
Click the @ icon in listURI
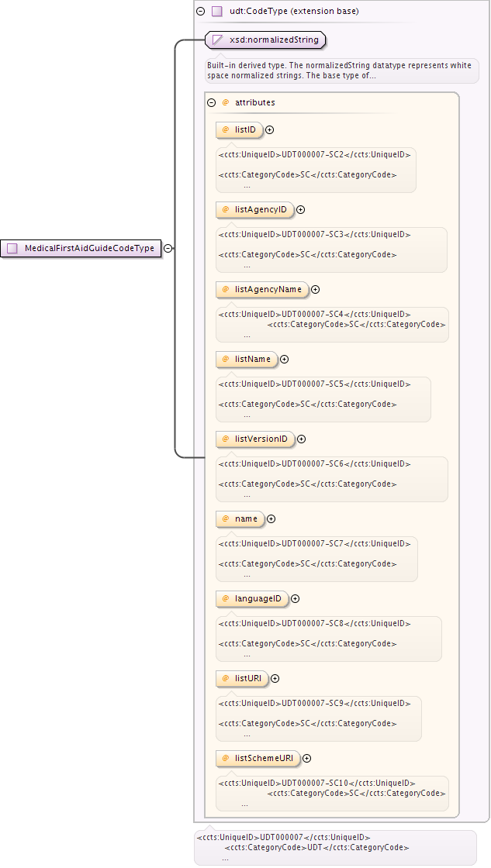226,678
